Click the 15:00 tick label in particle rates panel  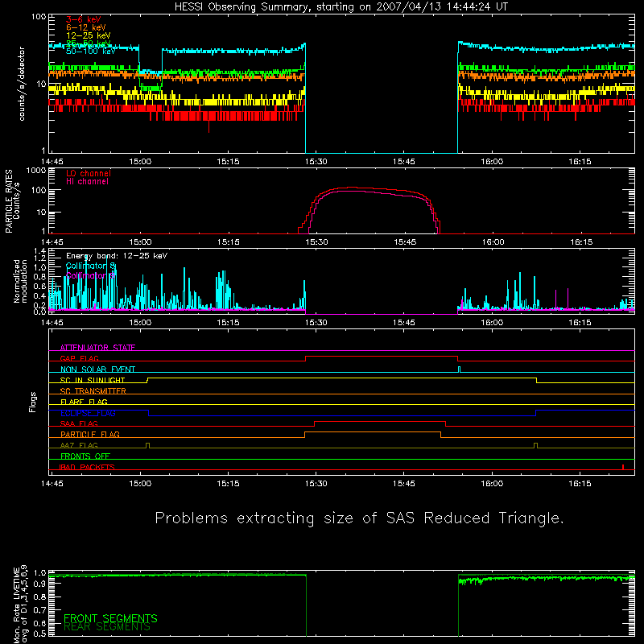[x=140, y=242]
